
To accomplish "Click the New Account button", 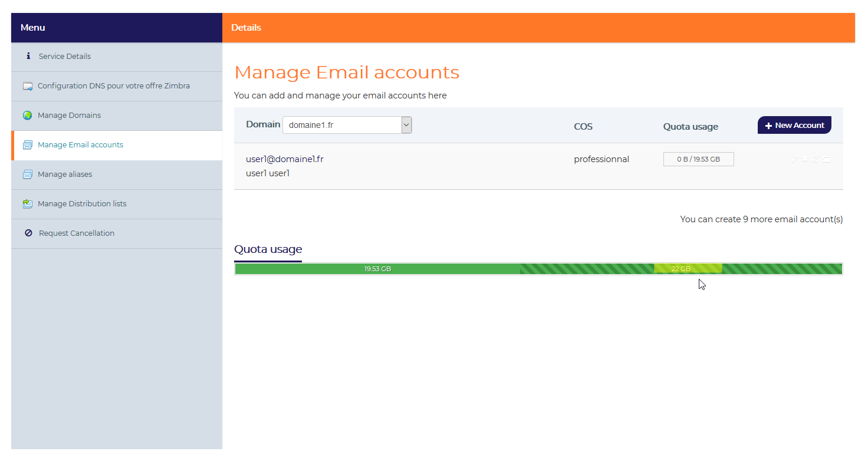I will tap(794, 125).
